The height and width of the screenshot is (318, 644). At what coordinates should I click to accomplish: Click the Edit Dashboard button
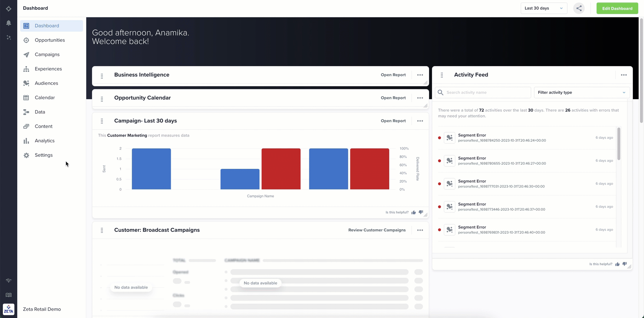[617, 8]
